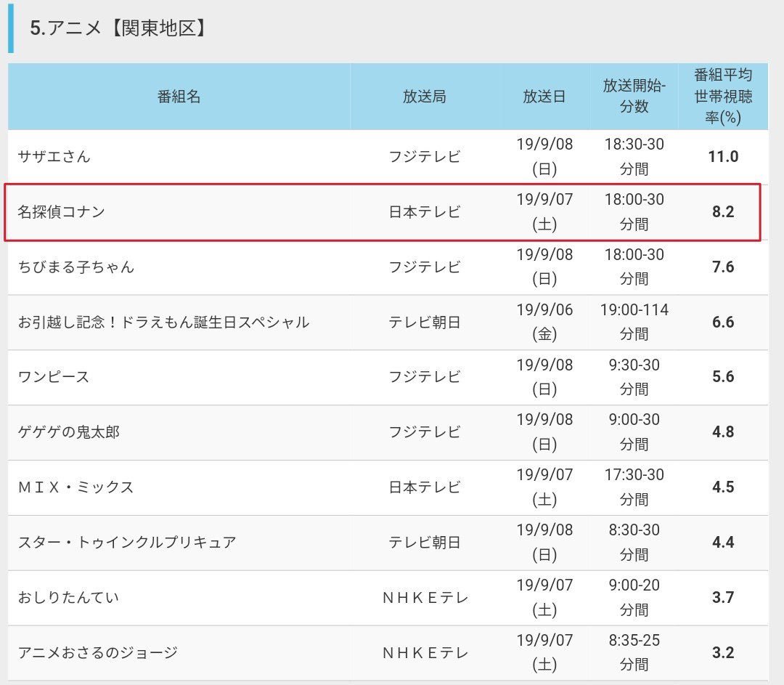Click the 18:30-30分間 time cell
This screenshot has width=784, height=685.
click(634, 157)
